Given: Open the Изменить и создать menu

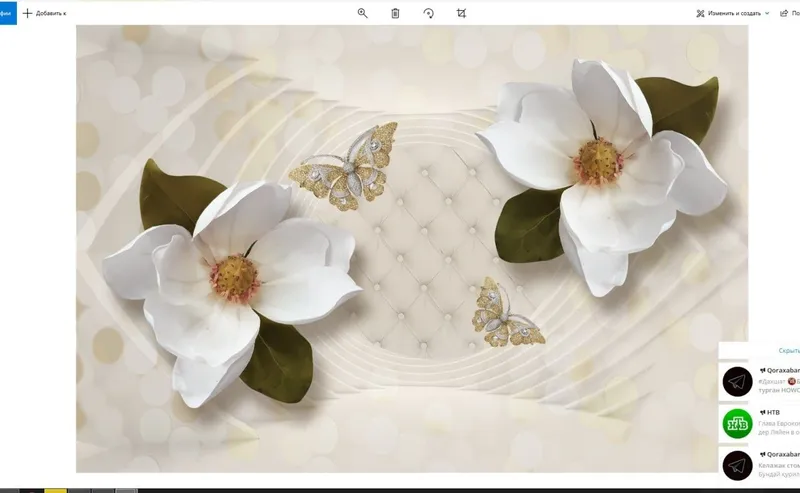Looking at the screenshot, I should point(733,13).
